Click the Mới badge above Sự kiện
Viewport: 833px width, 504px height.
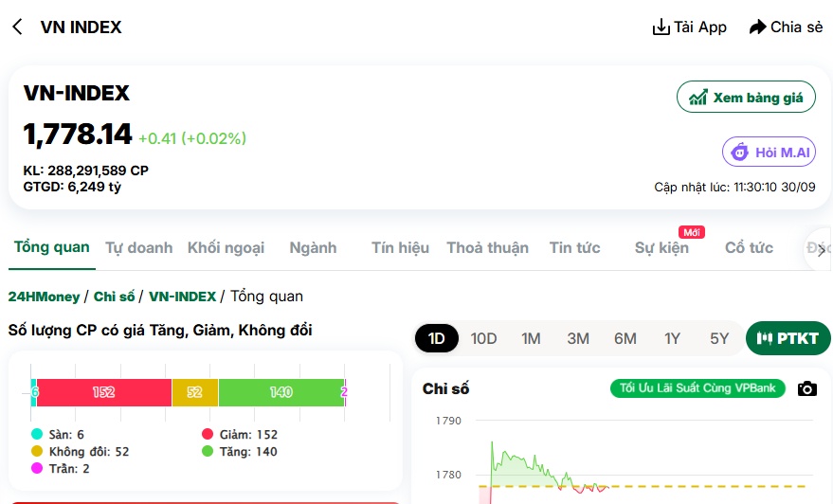click(691, 232)
